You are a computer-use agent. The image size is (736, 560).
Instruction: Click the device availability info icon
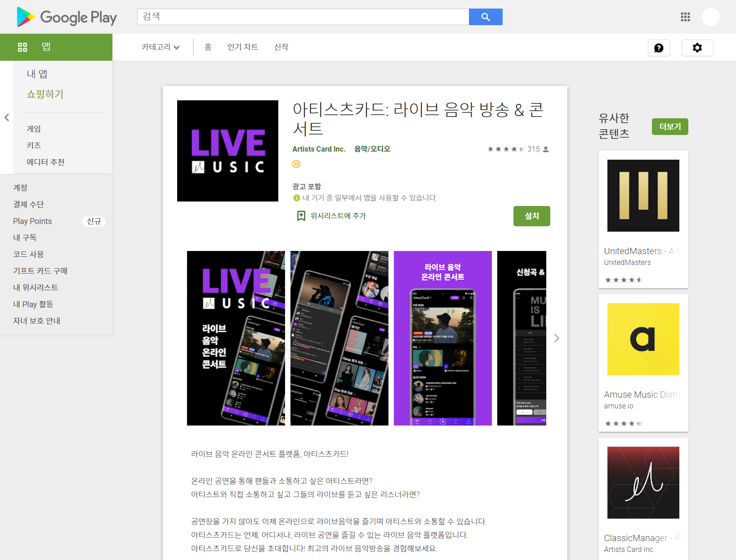(296, 198)
